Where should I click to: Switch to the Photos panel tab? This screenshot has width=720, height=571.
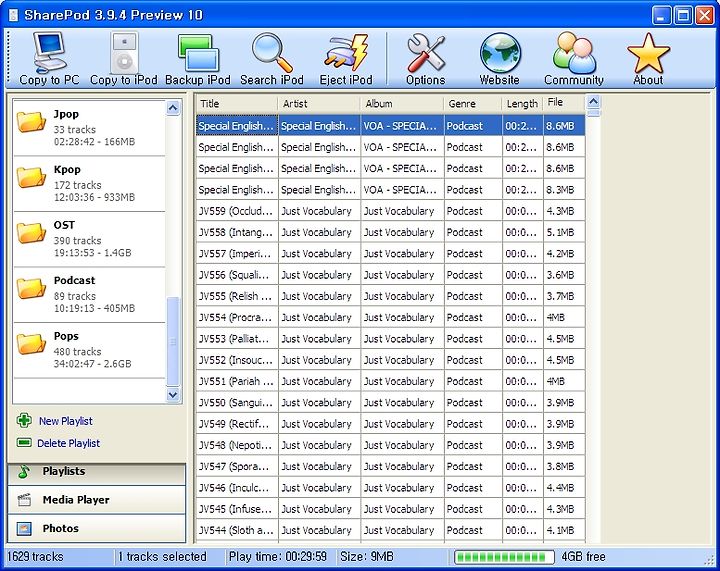tap(96, 528)
